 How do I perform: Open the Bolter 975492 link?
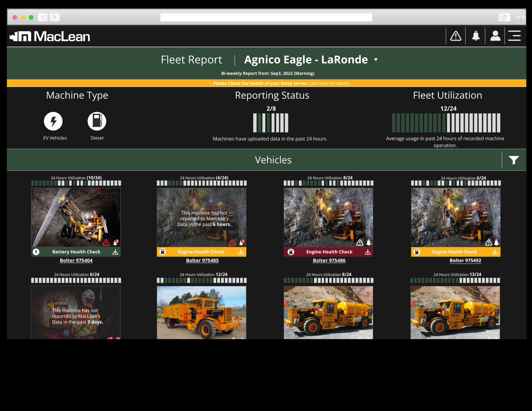click(x=465, y=260)
